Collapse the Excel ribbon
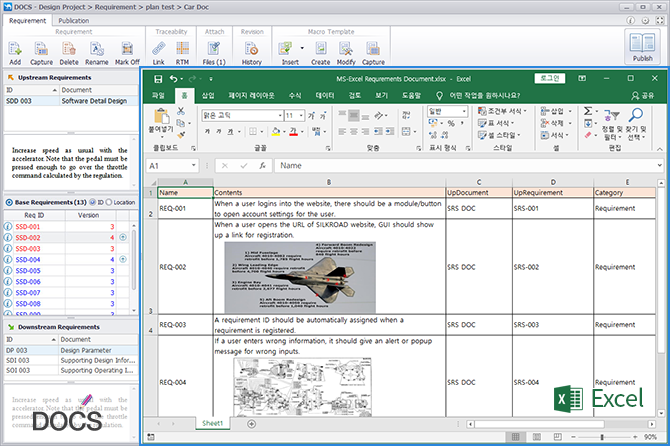The width and height of the screenshot is (670, 446). click(660, 149)
